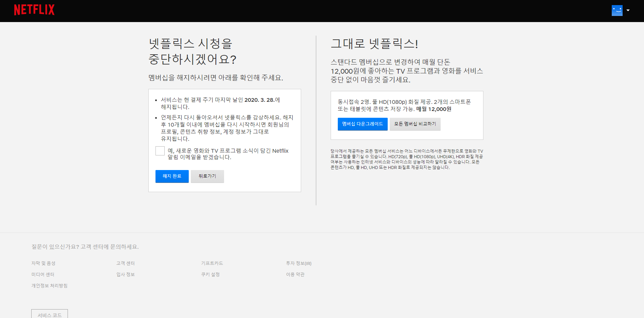Image resolution: width=644 pixels, height=318 pixels.
Task: Open the 투자 정보(IR) link
Action: (x=299, y=263)
